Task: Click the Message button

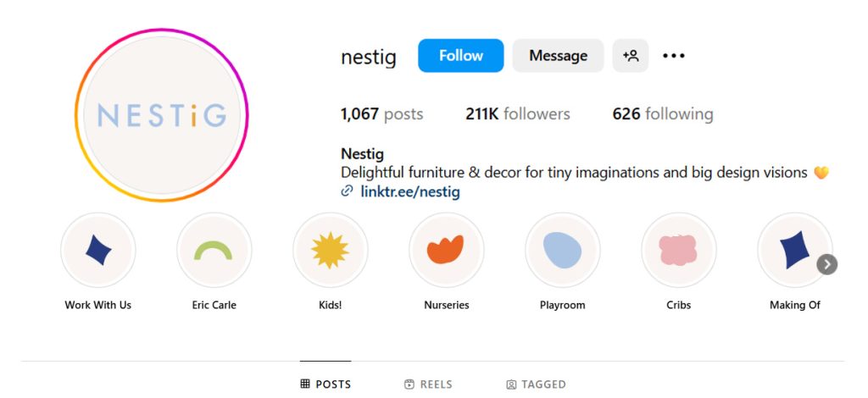Action: click(x=558, y=56)
